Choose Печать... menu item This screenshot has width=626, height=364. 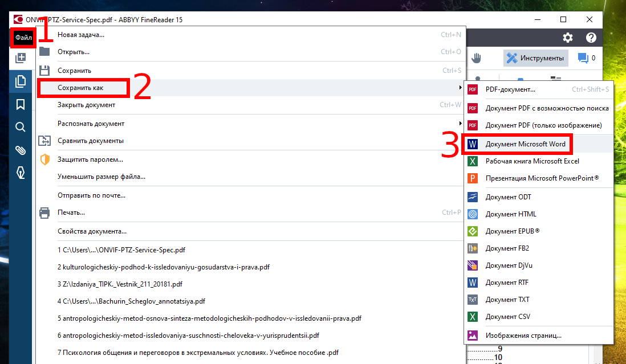(x=251, y=212)
